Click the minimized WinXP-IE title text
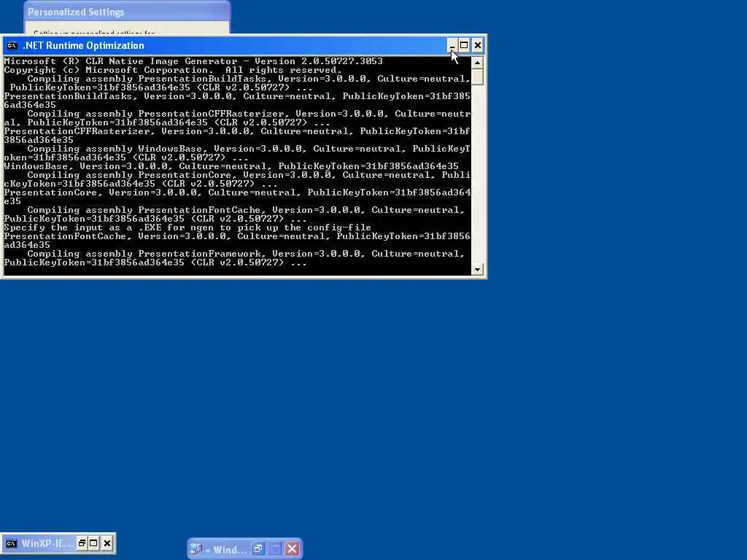 [x=47, y=543]
